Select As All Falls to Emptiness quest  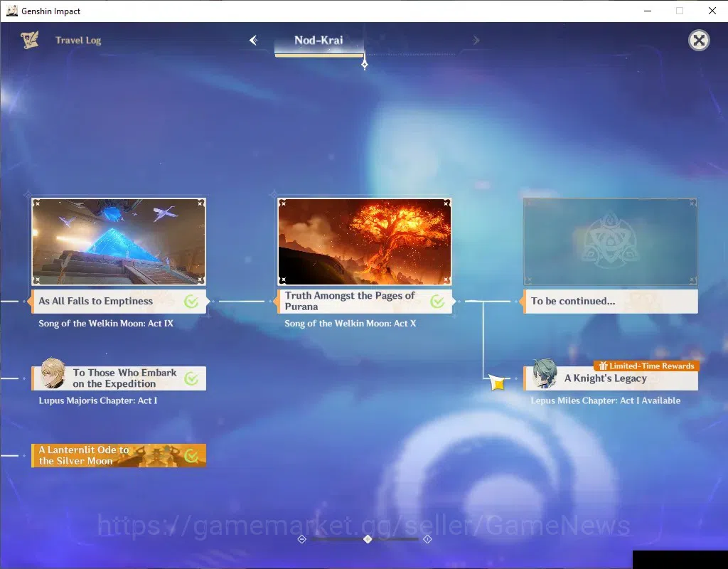(119, 302)
